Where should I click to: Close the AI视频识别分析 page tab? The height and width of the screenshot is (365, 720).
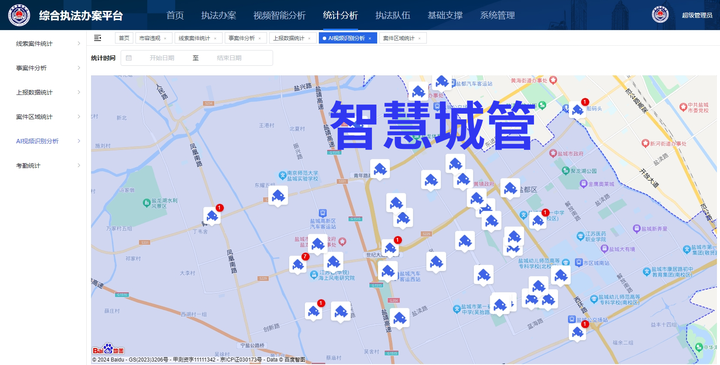(x=370, y=39)
